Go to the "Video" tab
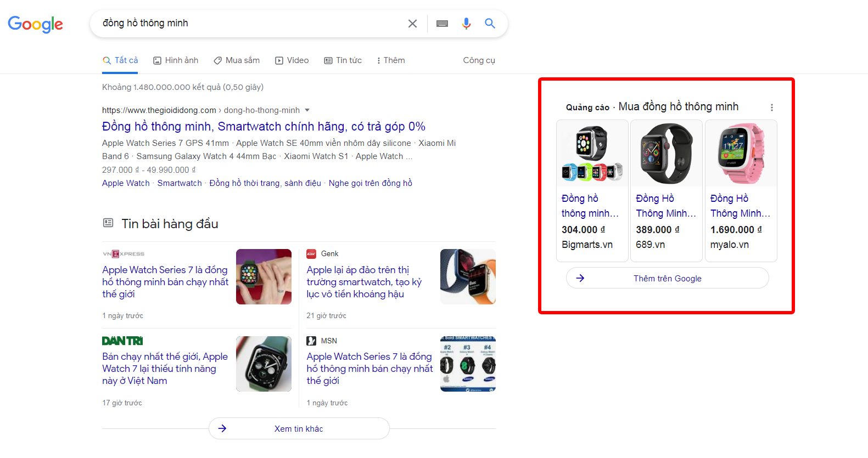868x458 pixels. click(292, 60)
